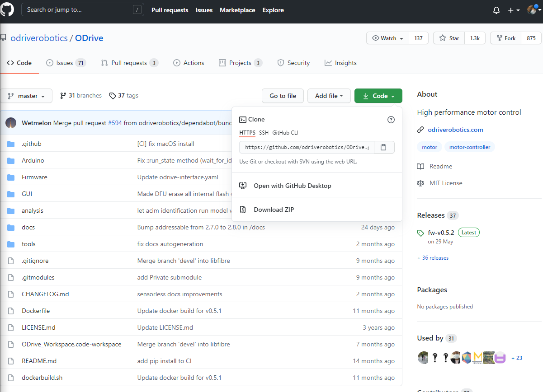Click Wetmelon's commit author avatar
543x392 pixels.
[11, 122]
